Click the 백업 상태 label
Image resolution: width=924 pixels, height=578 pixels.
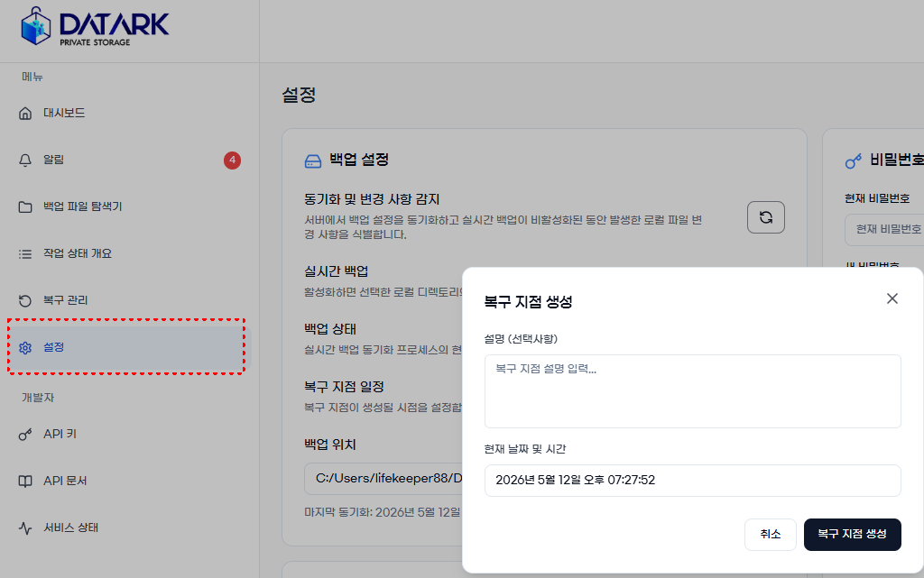[330, 329]
